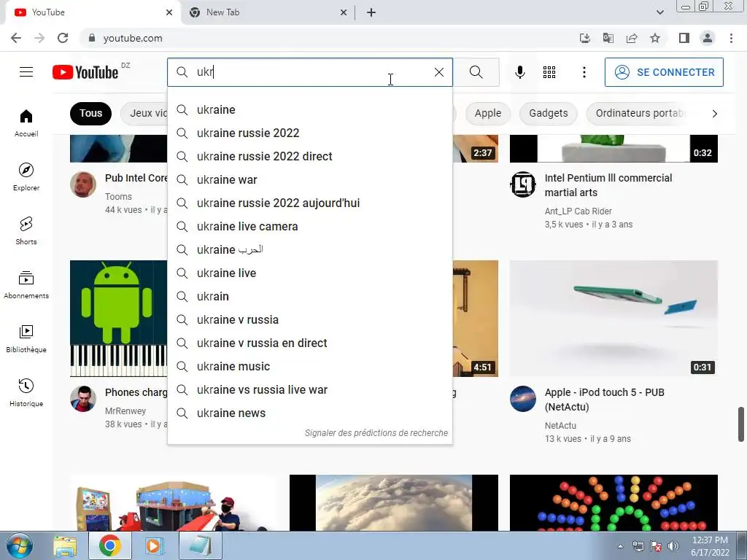Toggle the browser side panel icon

click(x=684, y=38)
